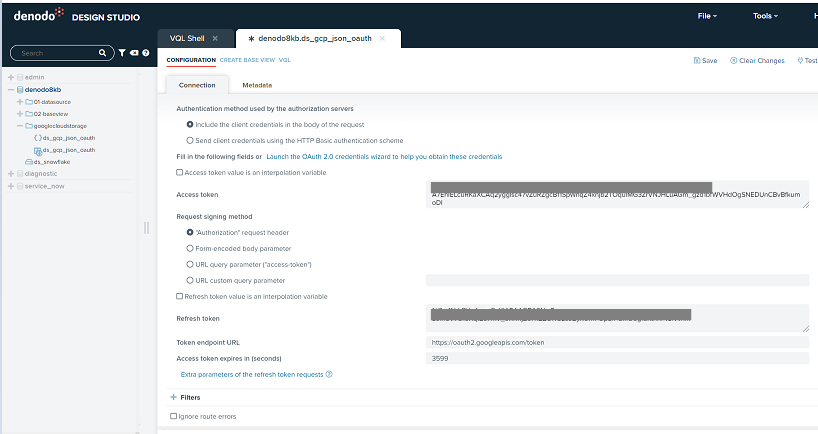
Task: Click the Test connection icon
Action: click(800, 61)
